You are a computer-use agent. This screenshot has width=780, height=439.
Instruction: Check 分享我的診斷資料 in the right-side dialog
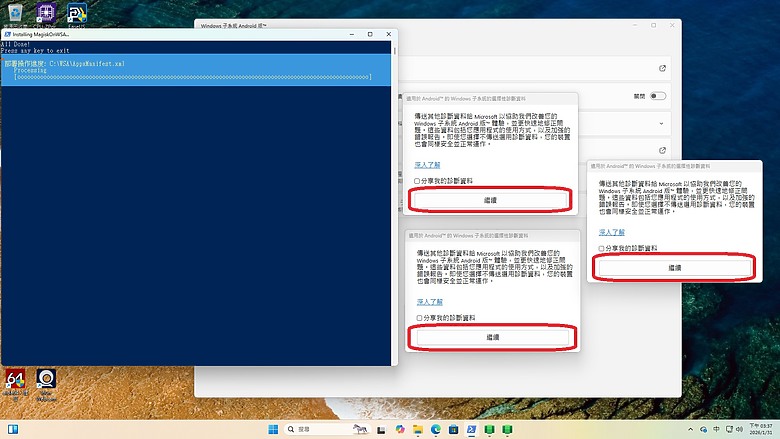click(x=601, y=248)
